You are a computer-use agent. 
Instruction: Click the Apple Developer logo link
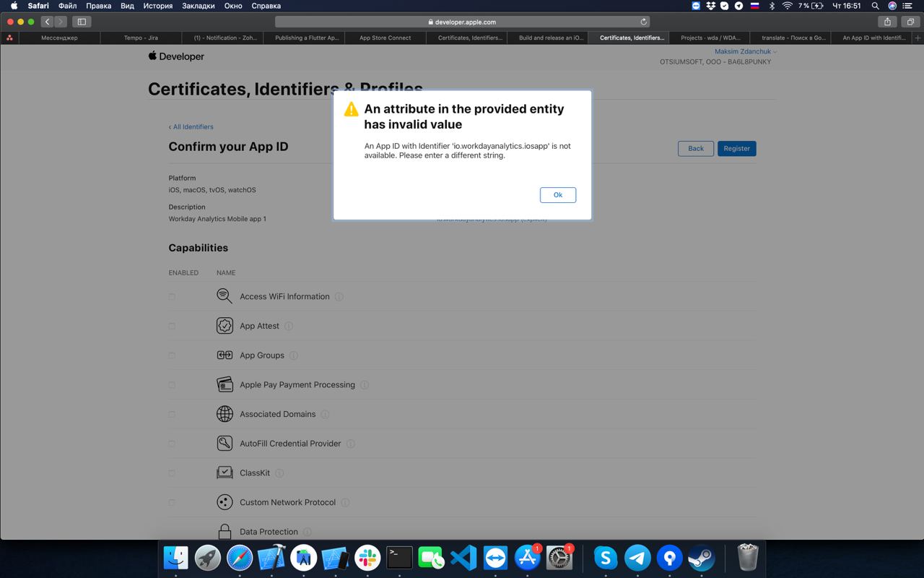[x=176, y=56]
